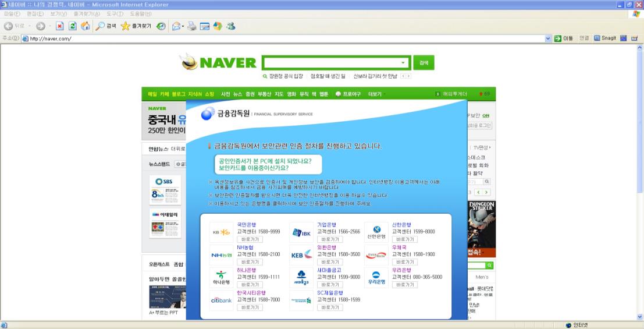Click the SBS 8뉴스 newsstand thumbnail
Image resolution: width=644 pixels, height=329 pixels.
[x=165, y=190]
